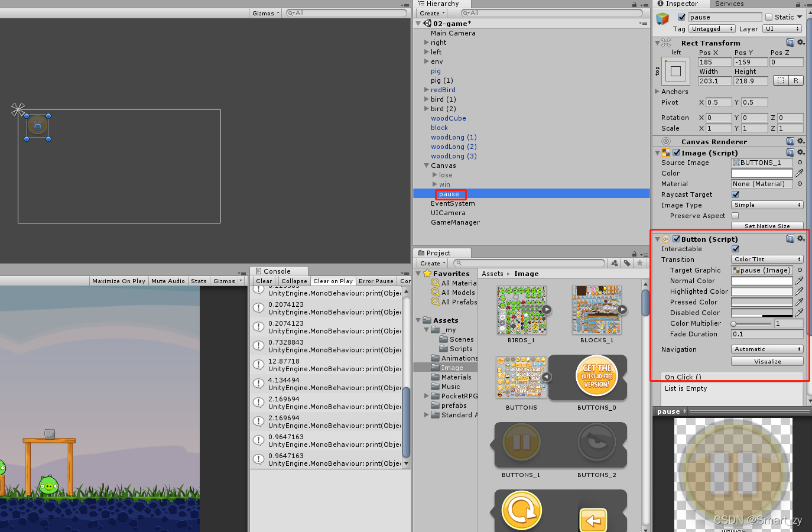
Task: Switch to the Services tab
Action: (x=729, y=4)
